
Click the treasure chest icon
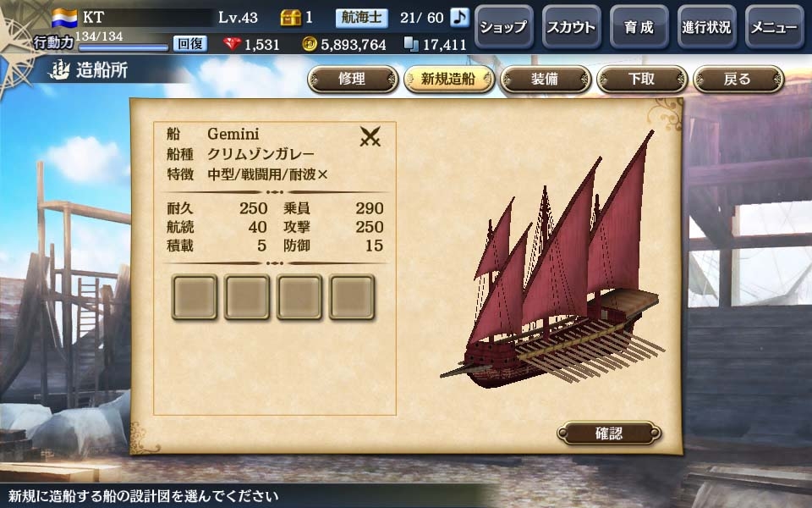(x=290, y=18)
